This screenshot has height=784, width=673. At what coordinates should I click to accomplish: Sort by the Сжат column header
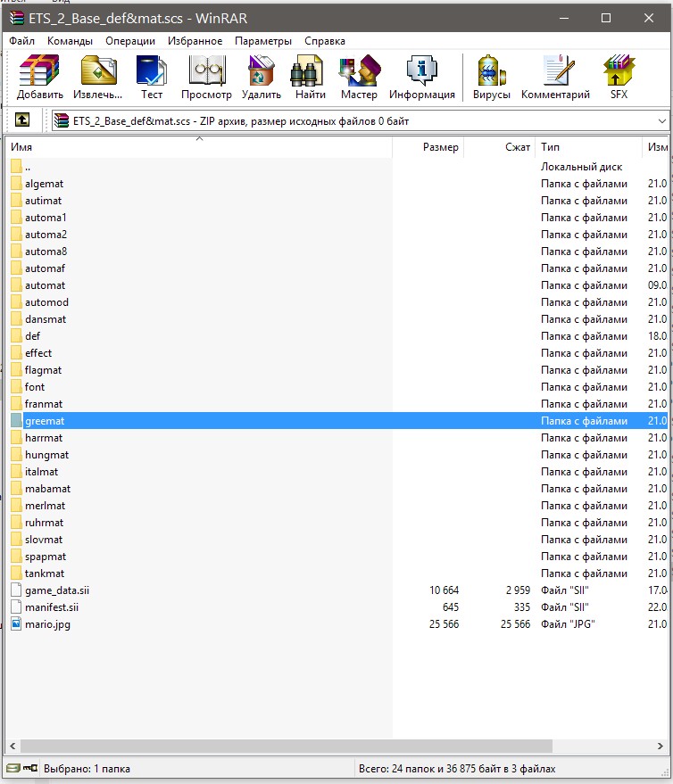tap(499, 147)
